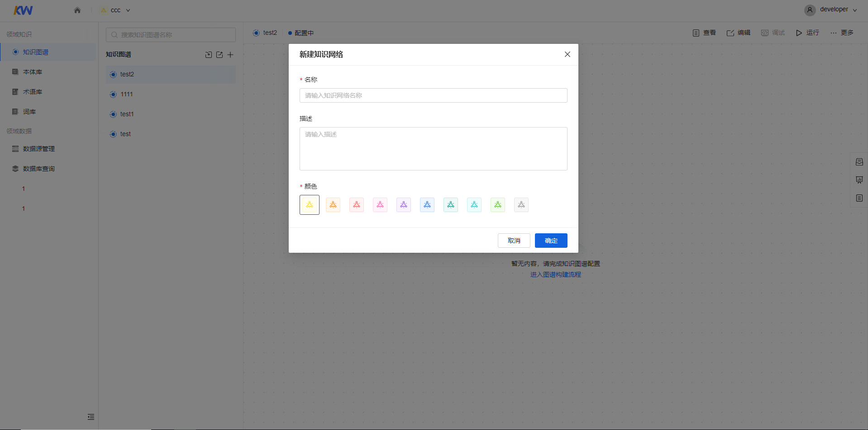Viewport: 868px width, 430px height.
Task: Open 数据库查询 in sidebar
Action: (48, 169)
